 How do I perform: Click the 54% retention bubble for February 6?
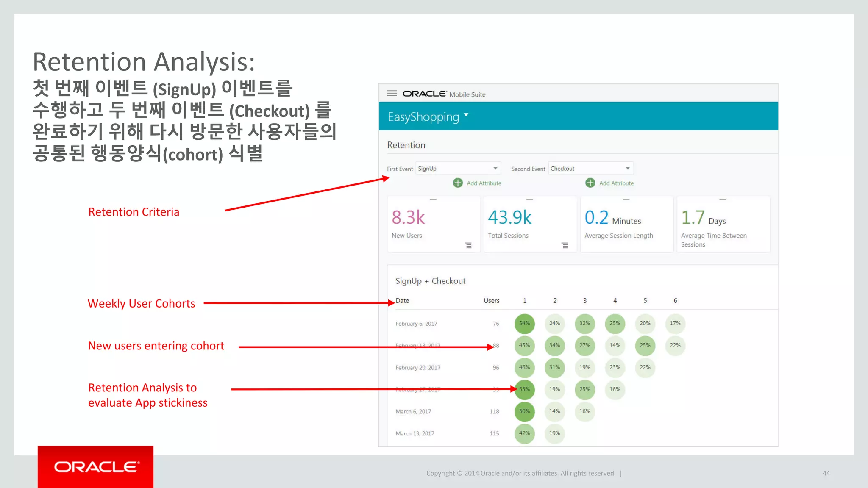(524, 324)
